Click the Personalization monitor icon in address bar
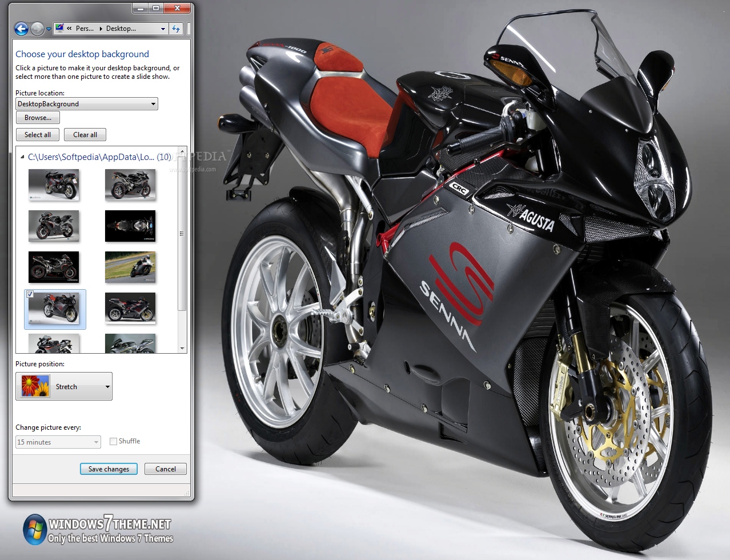730x560 pixels. 60,28
